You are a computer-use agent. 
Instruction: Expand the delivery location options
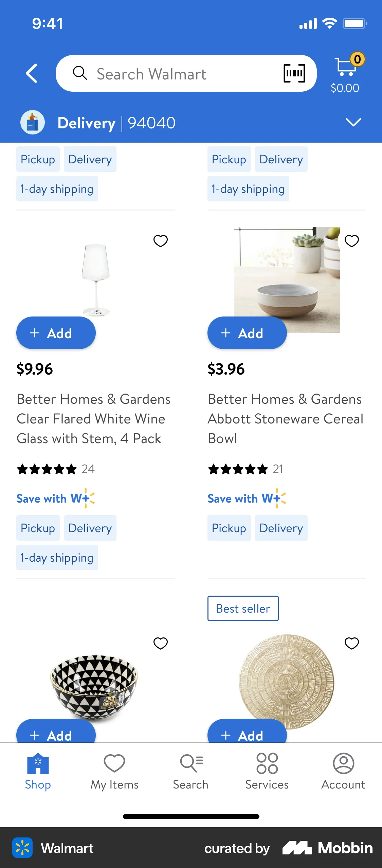coord(353,122)
